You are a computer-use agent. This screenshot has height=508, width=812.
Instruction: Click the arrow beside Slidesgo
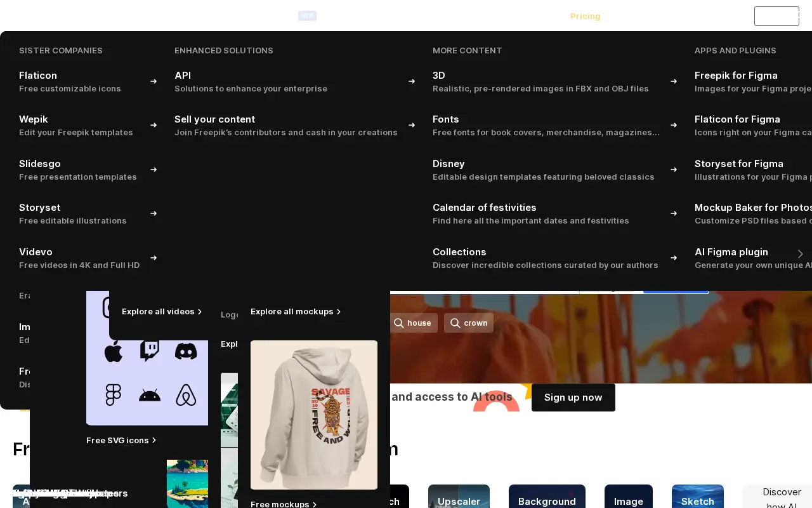pos(154,170)
